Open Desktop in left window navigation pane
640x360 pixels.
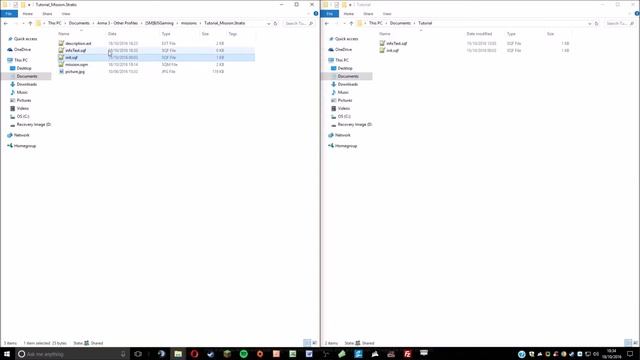tap(24, 68)
